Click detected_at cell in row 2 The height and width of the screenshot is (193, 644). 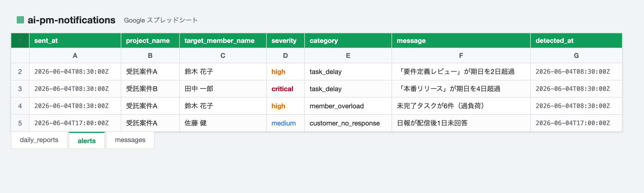[x=576, y=72]
